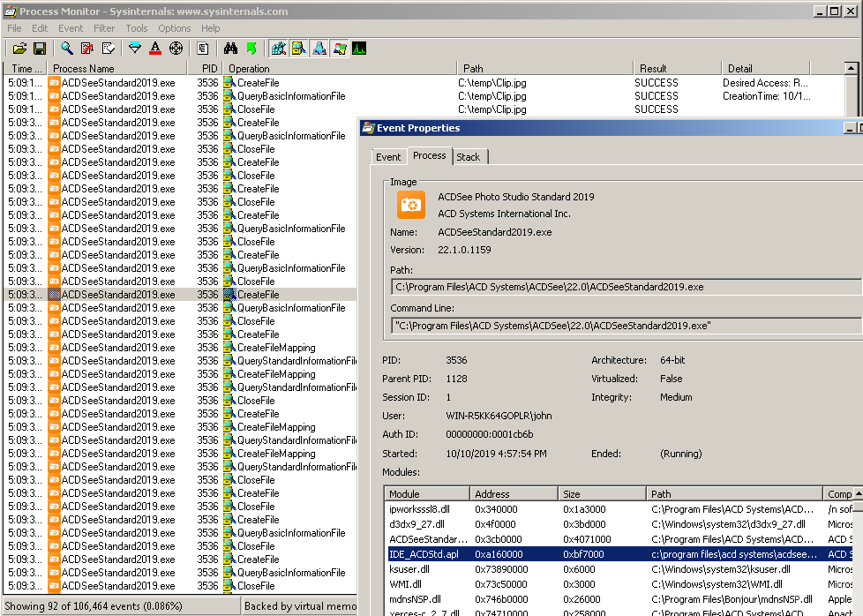863x616 pixels.
Task: Sort modules by the Module column header
Action: 426,494
